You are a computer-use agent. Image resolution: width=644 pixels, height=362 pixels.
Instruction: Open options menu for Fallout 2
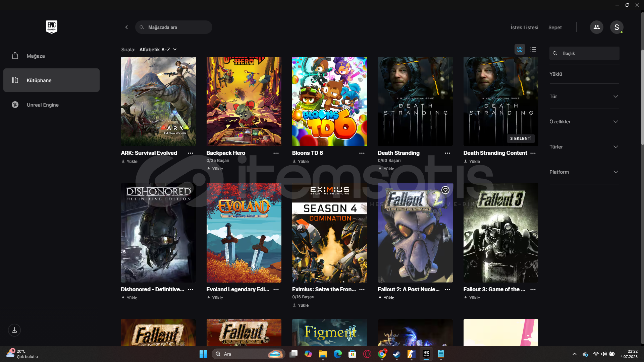click(447, 290)
